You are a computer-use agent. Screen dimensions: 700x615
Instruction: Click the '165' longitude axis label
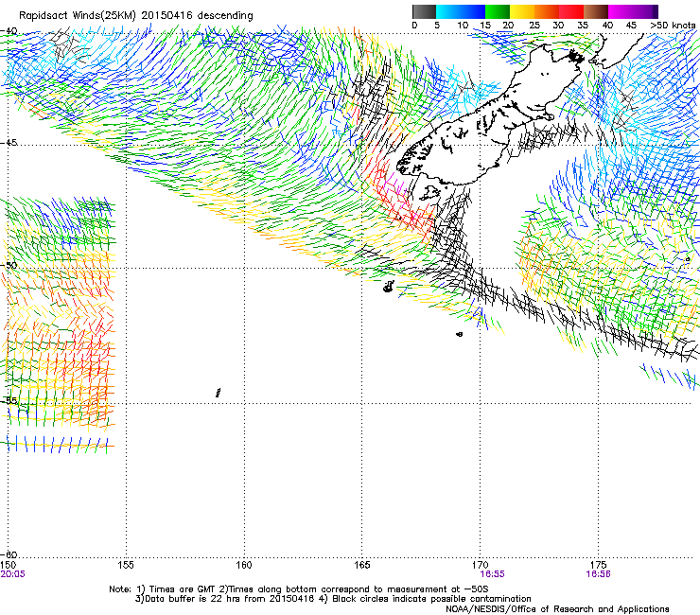pos(361,565)
